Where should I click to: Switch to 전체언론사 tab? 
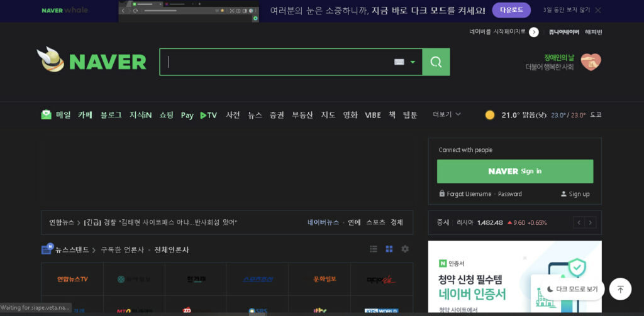pyautogui.click(x=172, y=250)
